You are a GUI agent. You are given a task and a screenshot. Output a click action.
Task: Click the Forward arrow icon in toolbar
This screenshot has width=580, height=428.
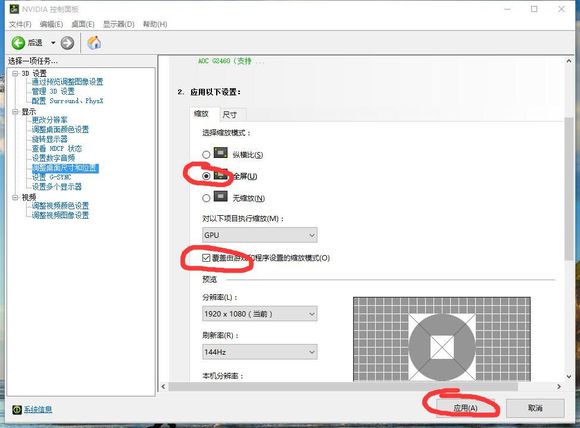point(67,43)
